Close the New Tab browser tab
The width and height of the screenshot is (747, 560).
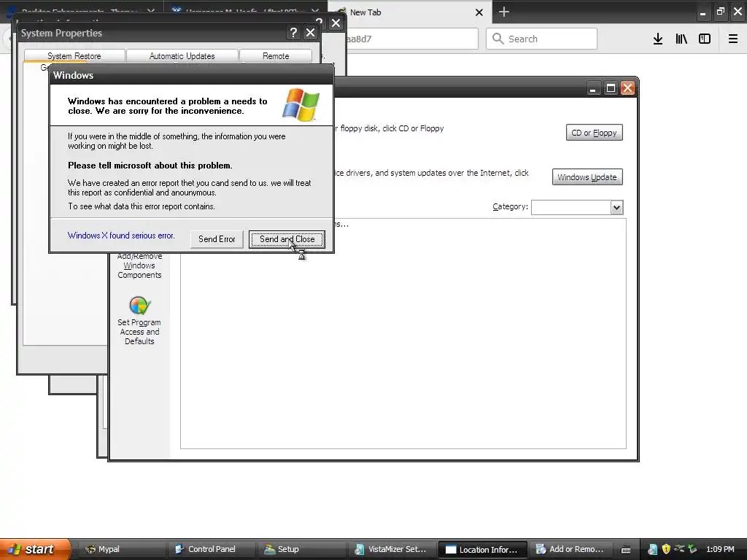point(479,12)
